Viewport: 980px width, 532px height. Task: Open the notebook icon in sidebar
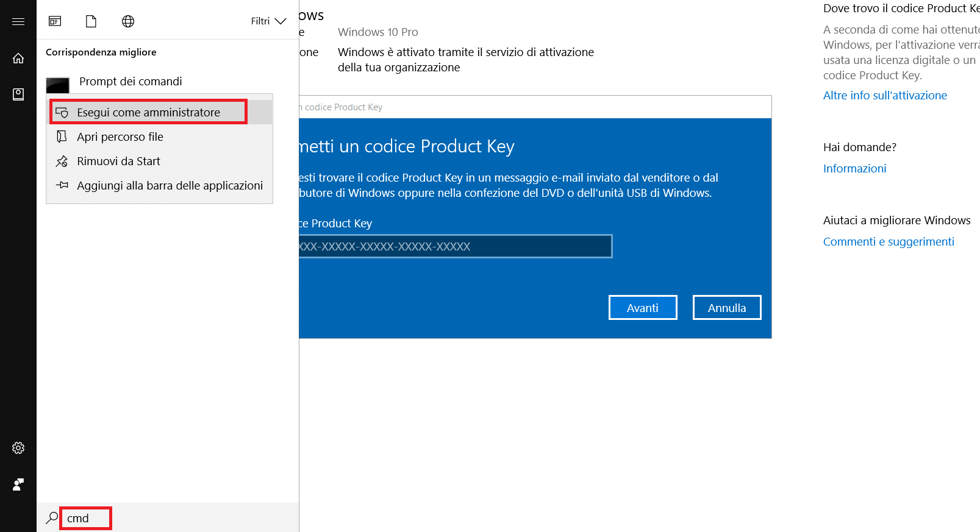pos(18,94)
